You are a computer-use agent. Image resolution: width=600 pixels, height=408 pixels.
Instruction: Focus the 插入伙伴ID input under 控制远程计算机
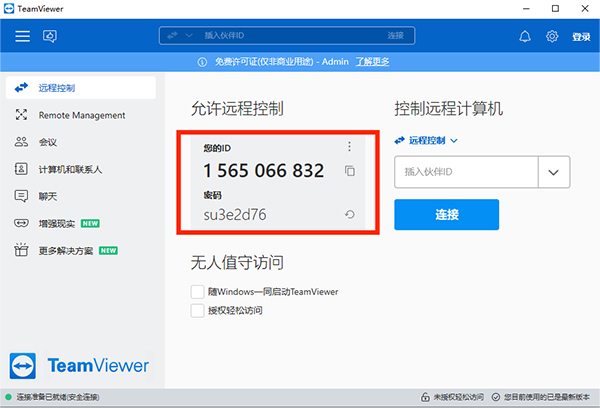[466, 172]
